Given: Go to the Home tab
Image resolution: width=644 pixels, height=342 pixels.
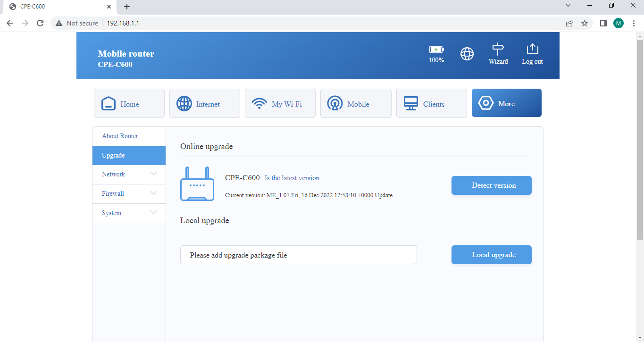Looking at the screenshot, I should point(129,103).
